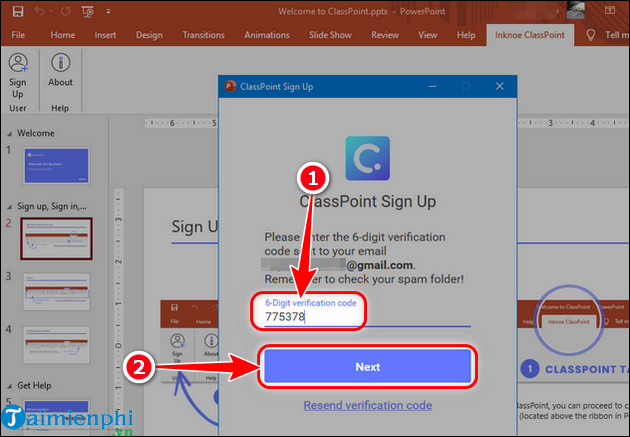Close the ClassPoint Sign Up dialog
Screen dimensions: 630x437
click(x=500, y=87)
